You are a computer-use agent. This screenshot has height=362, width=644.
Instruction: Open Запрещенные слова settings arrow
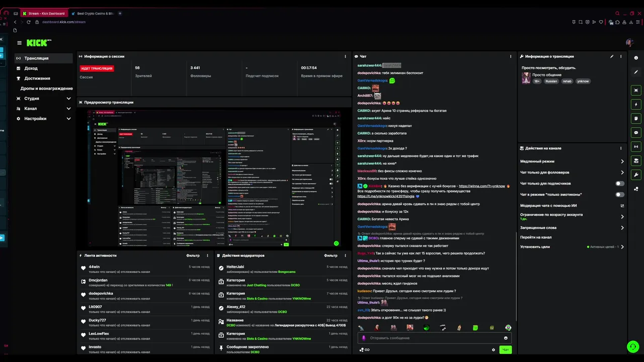(622, 228)
